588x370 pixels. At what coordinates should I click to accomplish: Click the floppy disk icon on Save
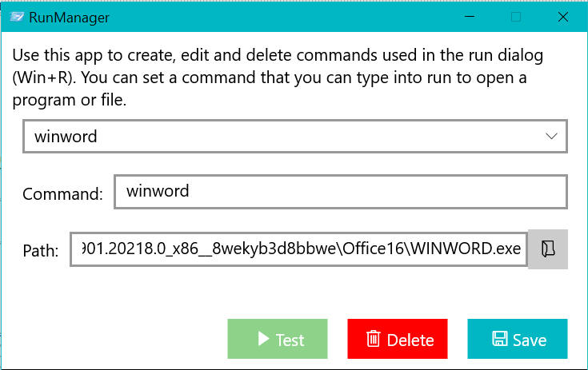click(x=500, y=340)
